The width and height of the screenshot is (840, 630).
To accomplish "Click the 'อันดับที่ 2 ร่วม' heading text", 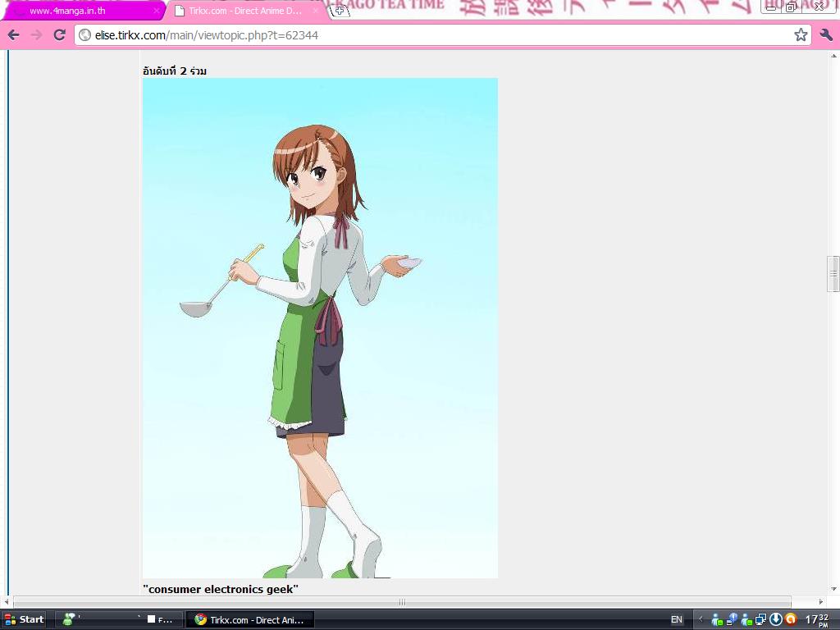I will pyautogui.click(x=175, y=71).
